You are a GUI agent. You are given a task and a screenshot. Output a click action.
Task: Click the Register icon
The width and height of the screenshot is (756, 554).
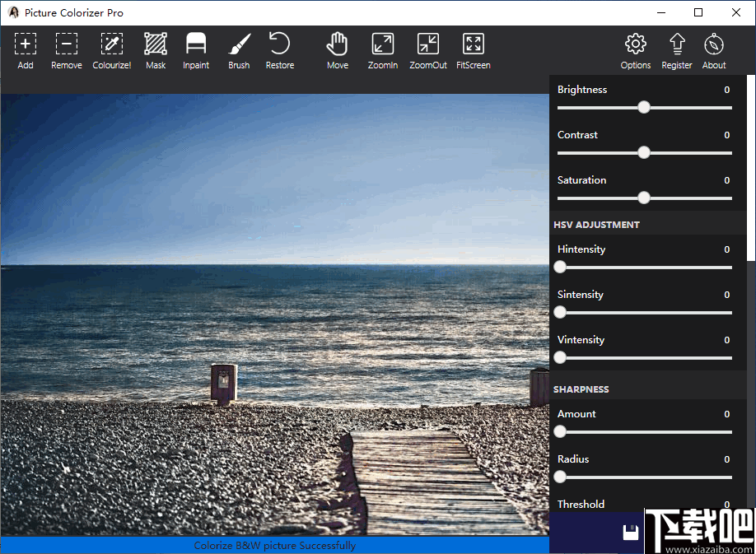click(x=676, y=49)
